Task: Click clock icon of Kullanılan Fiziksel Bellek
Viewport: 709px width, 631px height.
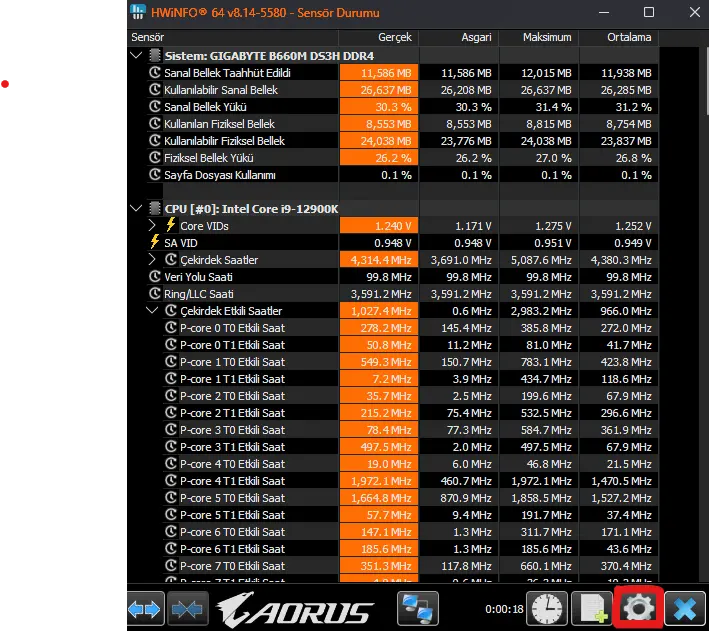Action: [155, 123]
